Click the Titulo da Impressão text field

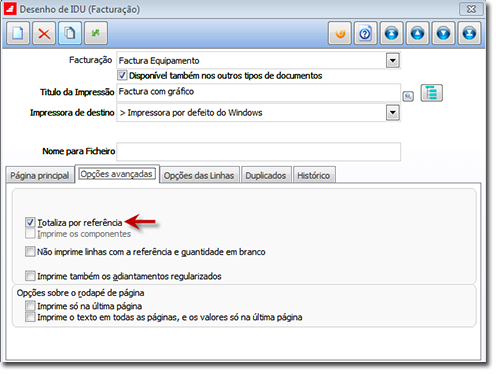[258, 92]
